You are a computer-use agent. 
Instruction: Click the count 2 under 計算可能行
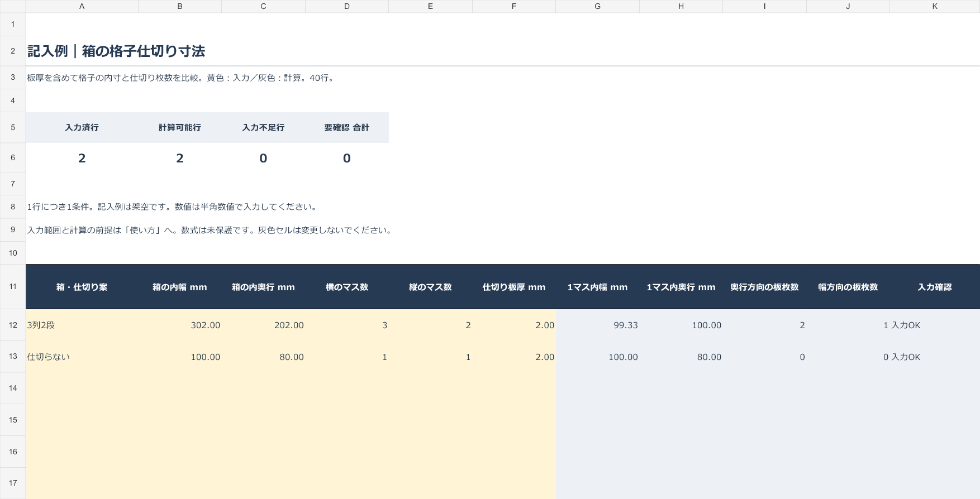coord(180,159)
